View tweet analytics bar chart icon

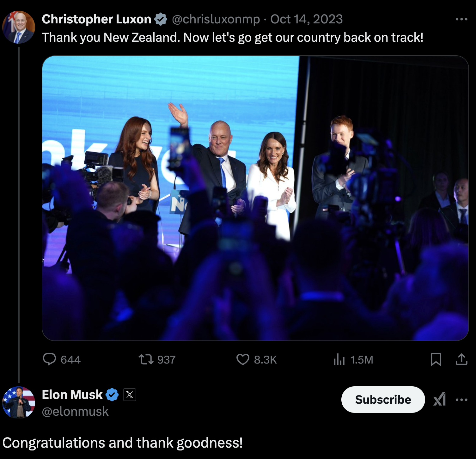pyautogui.click(x=339, y=359)
